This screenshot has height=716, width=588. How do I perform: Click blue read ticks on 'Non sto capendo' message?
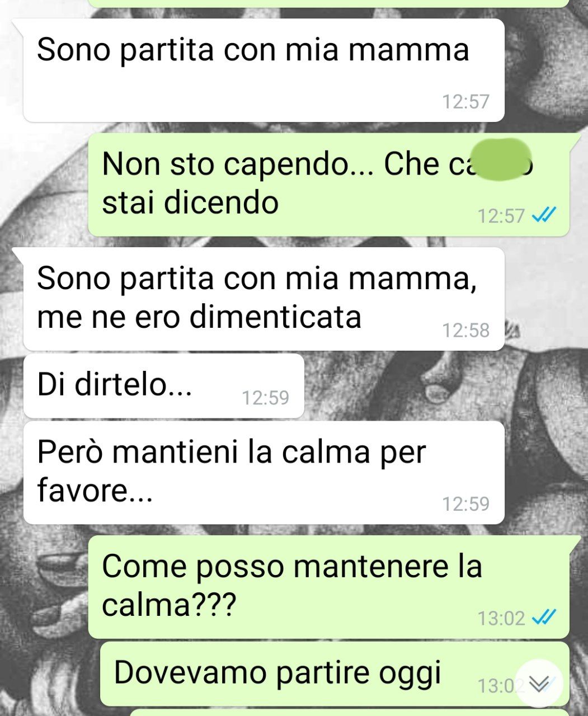tap(543, 215)
